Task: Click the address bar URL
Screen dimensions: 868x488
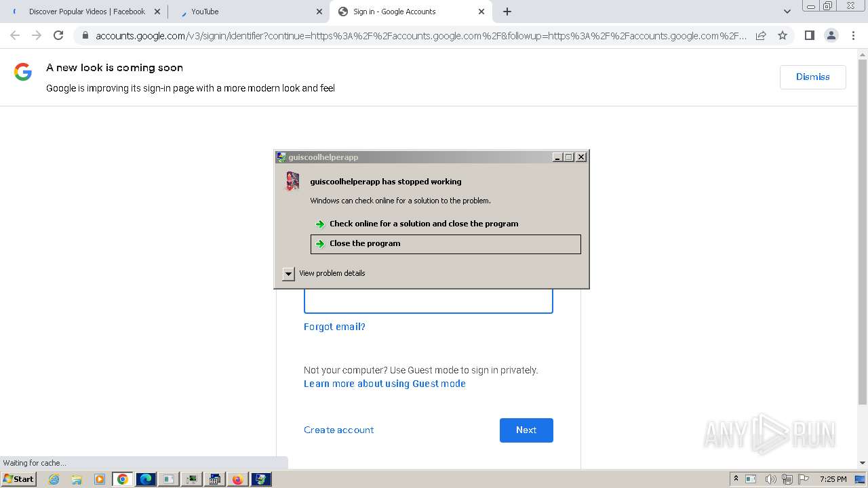Action: pos(420,35)
